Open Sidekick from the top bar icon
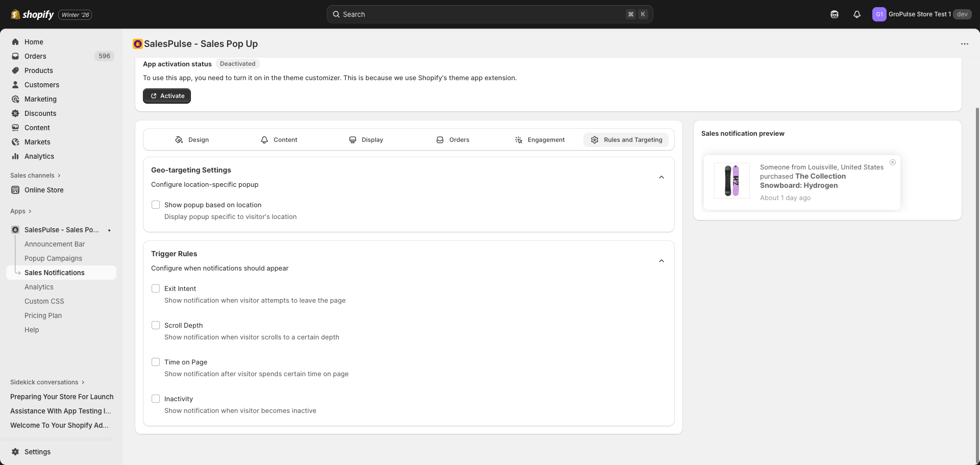The height and width of the screenshot is (465, 980). click(x=835, y=14)
